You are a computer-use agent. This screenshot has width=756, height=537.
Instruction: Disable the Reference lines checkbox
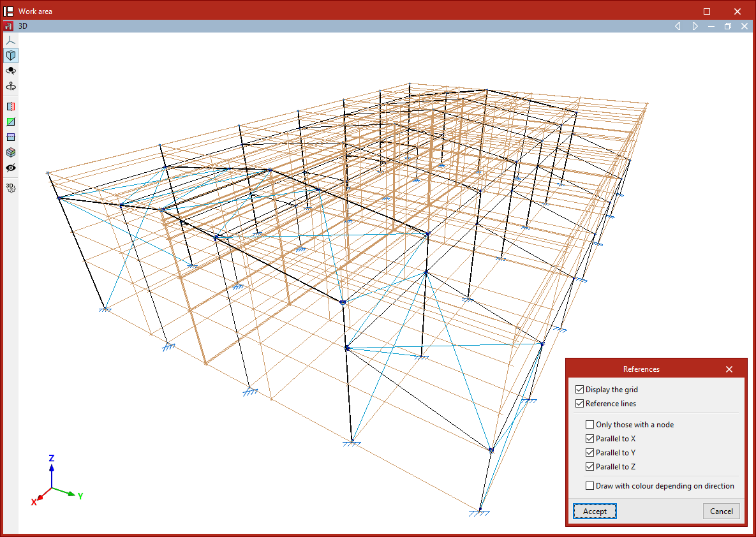pyautogui.click(x=579, y=404)
